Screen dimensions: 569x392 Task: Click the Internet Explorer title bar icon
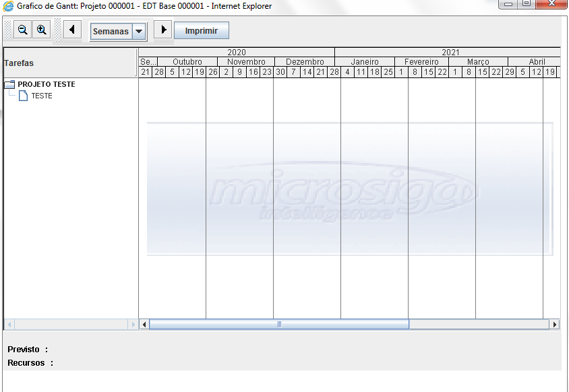[8, 6]
